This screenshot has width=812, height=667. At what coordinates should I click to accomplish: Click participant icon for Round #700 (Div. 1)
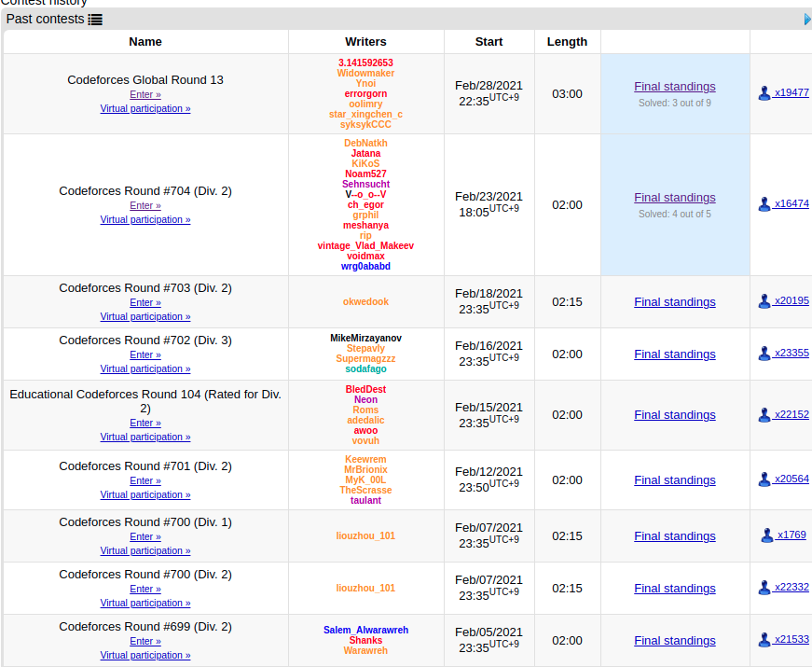click(767, 535)
